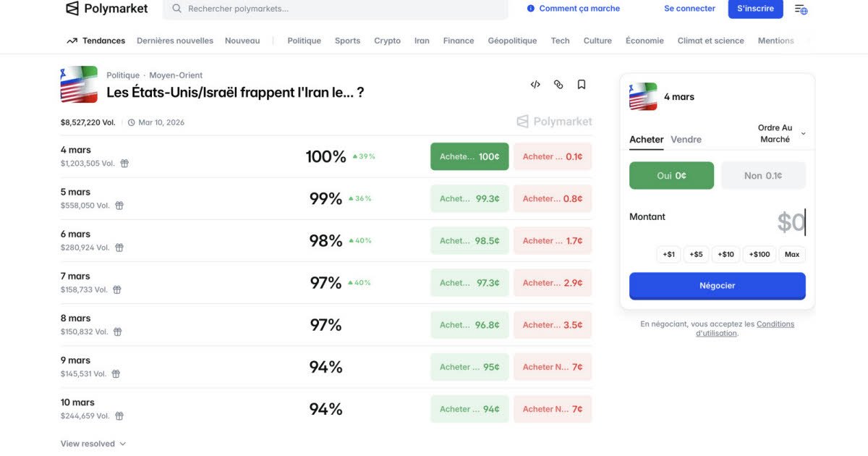868x456 pixels.
Task: Click the blue info icon near Comment ça marche
Action: 531,9
